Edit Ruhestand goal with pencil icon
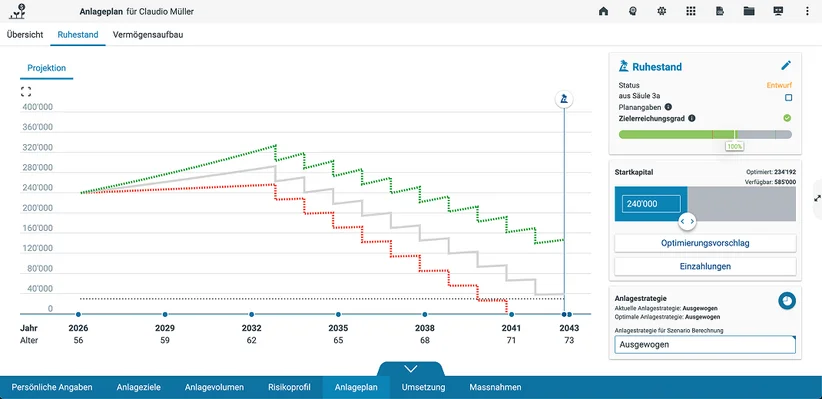The height and width of the screenshot is (399, 822). tap(786, 66)
